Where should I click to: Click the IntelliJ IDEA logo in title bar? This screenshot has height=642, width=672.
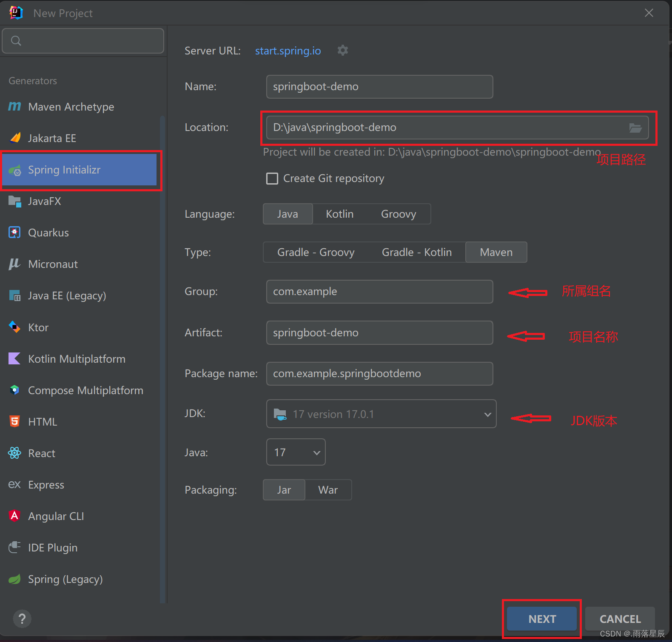click(16, 13)
